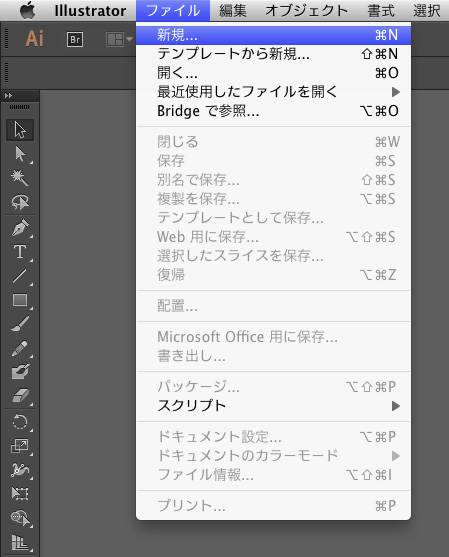
Task: Select the Paintbrush tool
Action: (x=20, y=324)
